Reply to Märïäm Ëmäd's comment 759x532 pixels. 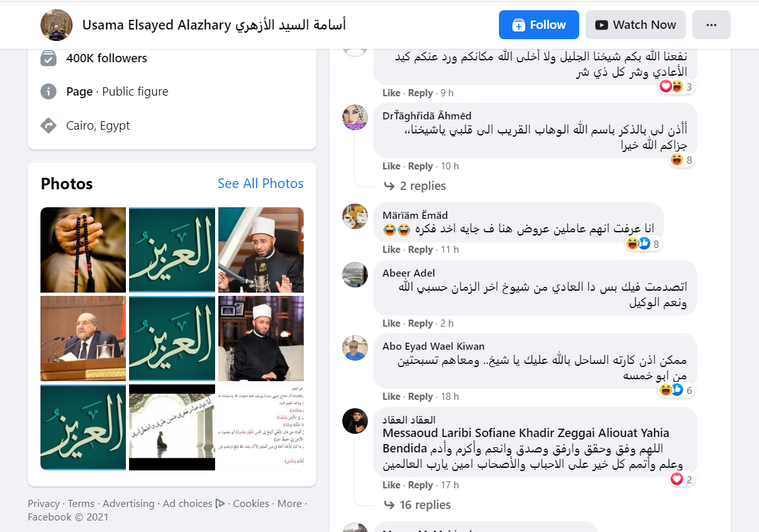420,250
